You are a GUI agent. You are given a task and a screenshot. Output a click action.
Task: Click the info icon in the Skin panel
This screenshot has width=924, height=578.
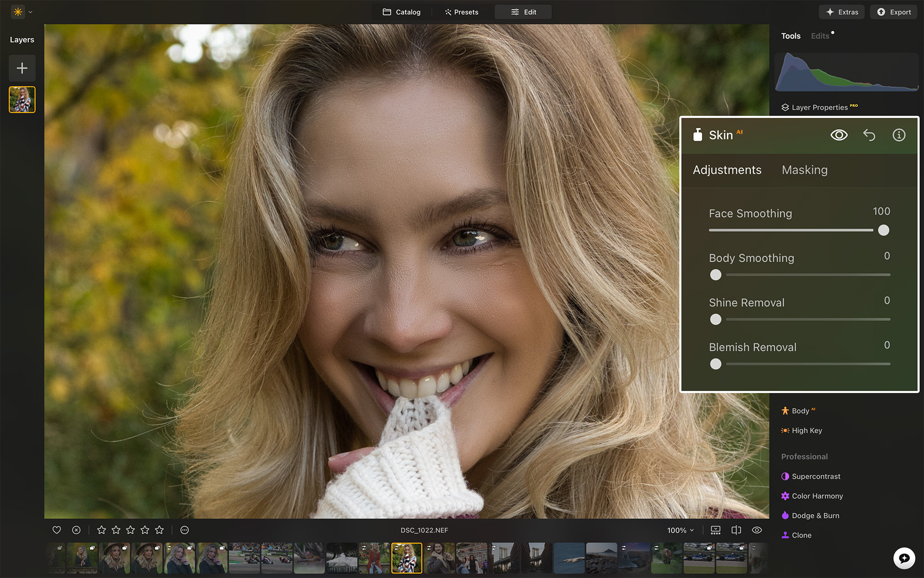click(899, 135)
